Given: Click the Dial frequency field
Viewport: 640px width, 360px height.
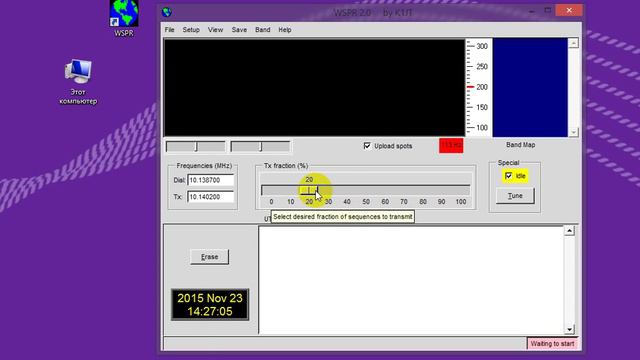Looking at the screenshot, I should [x=211, y=180].
